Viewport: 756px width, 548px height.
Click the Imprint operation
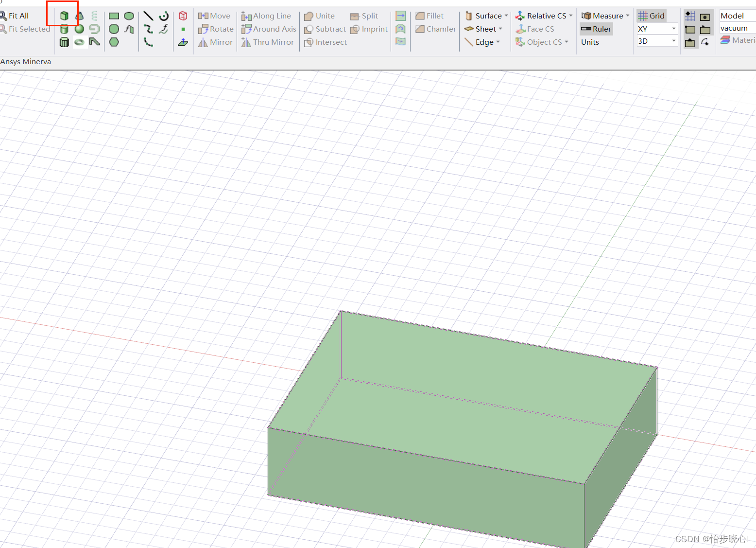tap(369, 29)
